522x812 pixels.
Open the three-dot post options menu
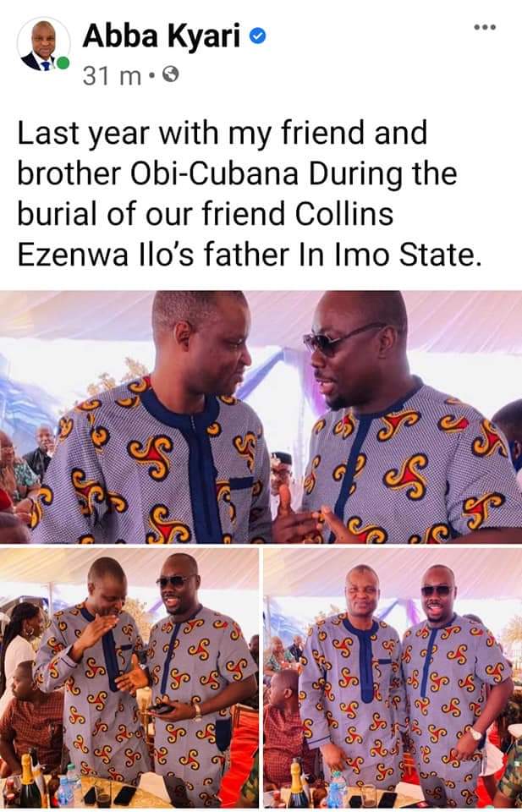click(485, 27)
